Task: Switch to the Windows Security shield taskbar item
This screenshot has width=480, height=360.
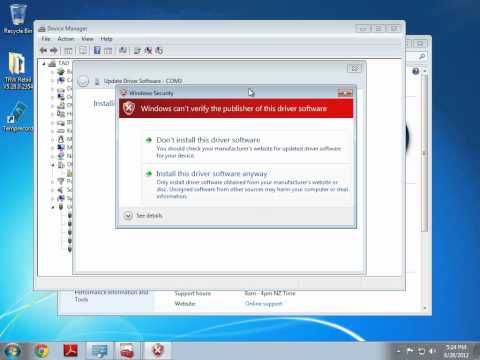Action: (158, 350)
